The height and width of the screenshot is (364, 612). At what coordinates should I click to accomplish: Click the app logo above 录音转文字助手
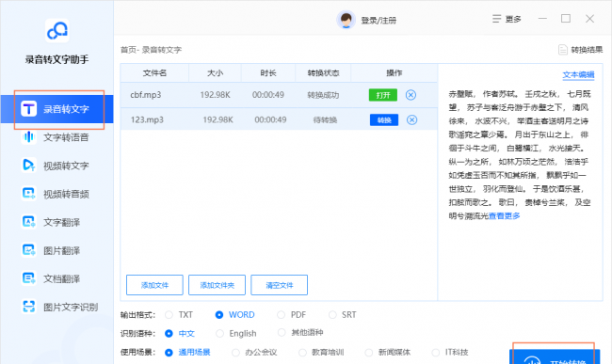coord(57,31)
